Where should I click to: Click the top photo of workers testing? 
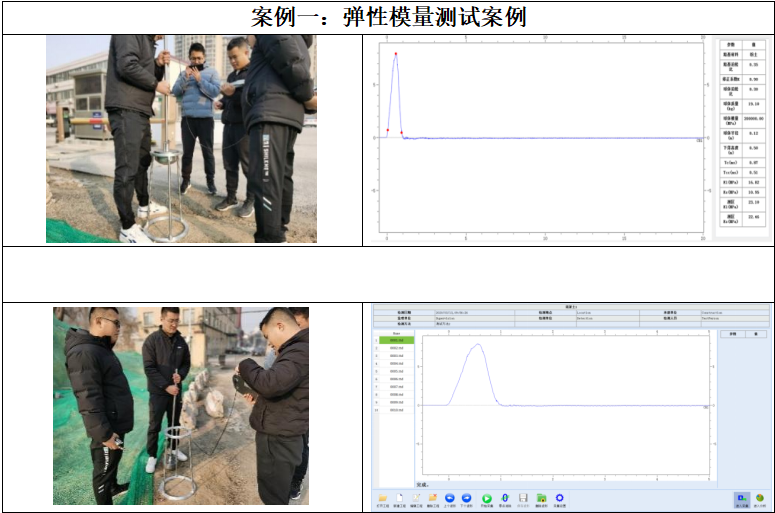point(181,139)
